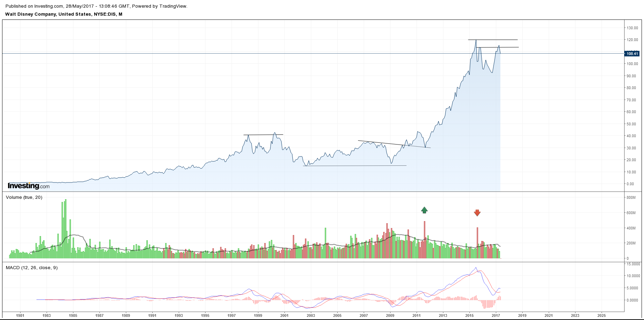This screenshot has width=644, height=320.
Task: Click the 130.00 price axis label
Action: [x=632, y=28]
